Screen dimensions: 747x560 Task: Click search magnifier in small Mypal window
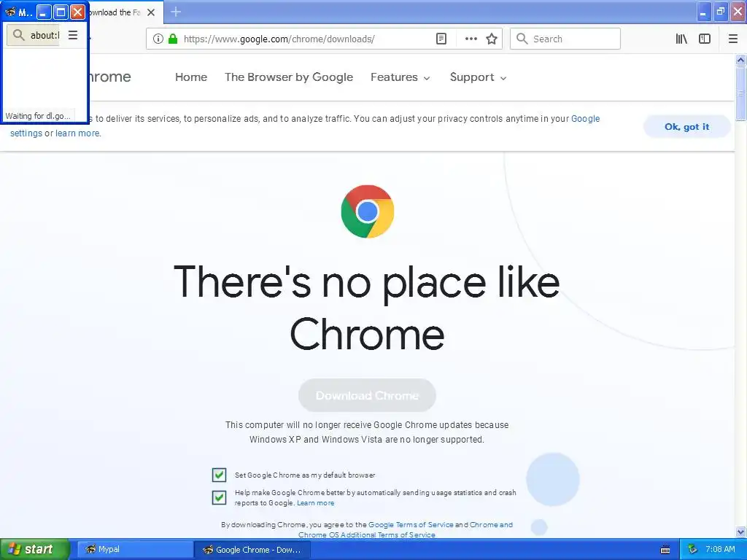[x=18, y=35]
